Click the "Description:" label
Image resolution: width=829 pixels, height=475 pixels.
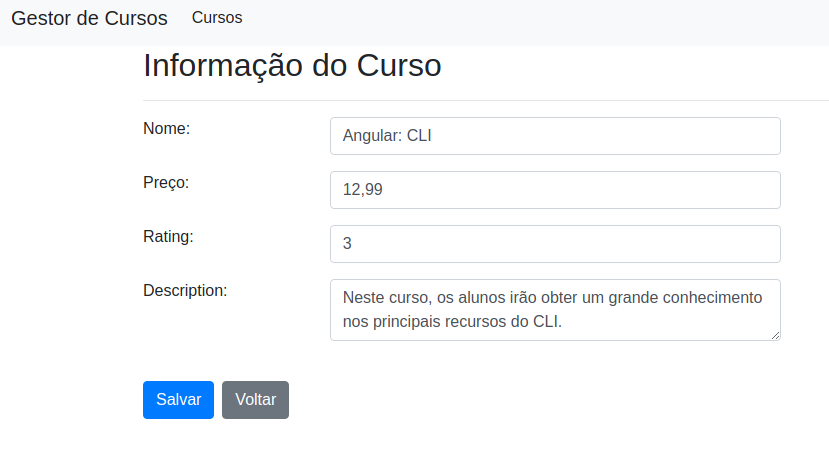[x=185, y=290]
